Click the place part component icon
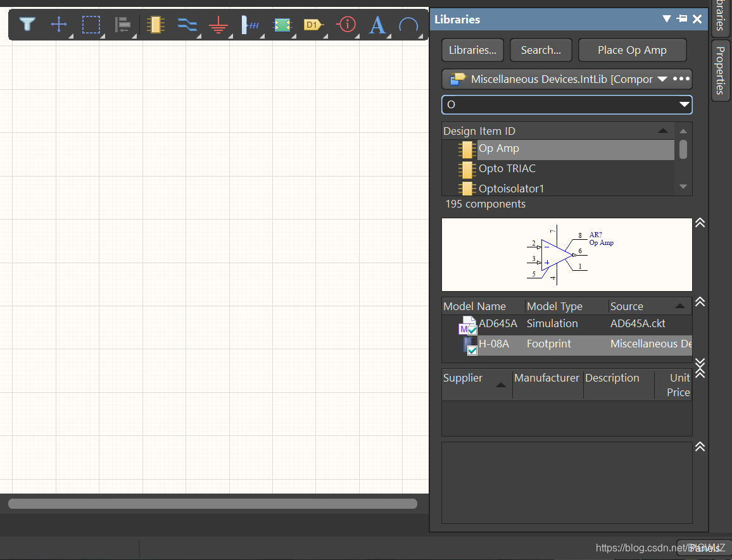This screenshot has height=560, width=732. tap(155, 25)
